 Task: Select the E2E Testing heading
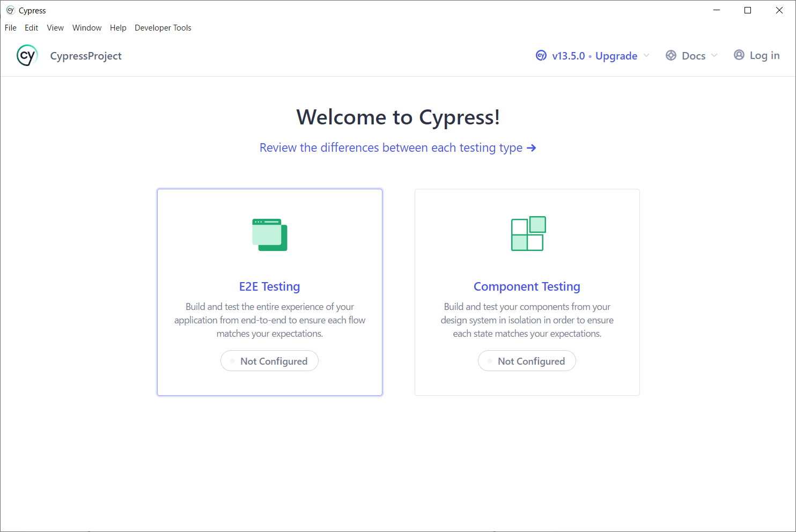coord(270,286)
